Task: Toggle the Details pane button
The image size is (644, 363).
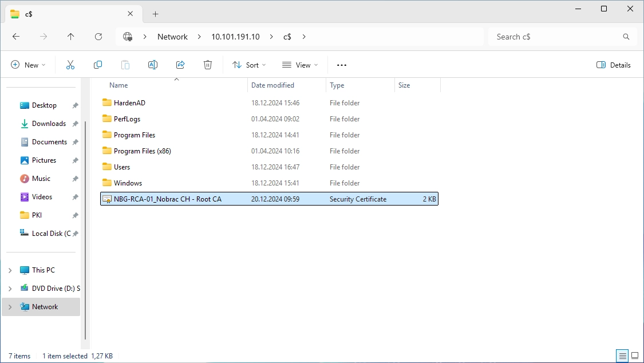Action: click(x=613, y=65)
